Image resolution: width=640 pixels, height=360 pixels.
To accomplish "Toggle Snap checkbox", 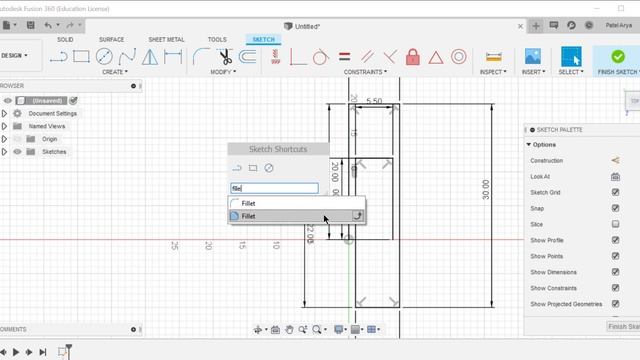I will (x=616, y=208).
